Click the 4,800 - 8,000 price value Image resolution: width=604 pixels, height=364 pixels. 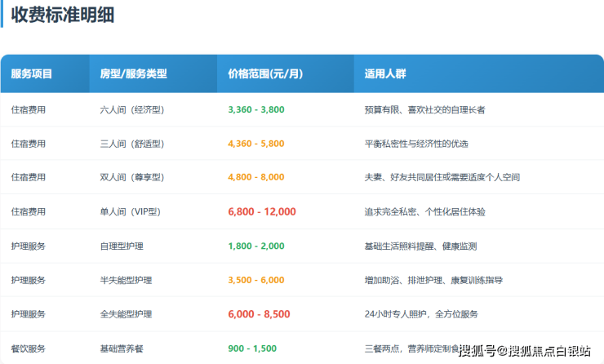[256, 177]
